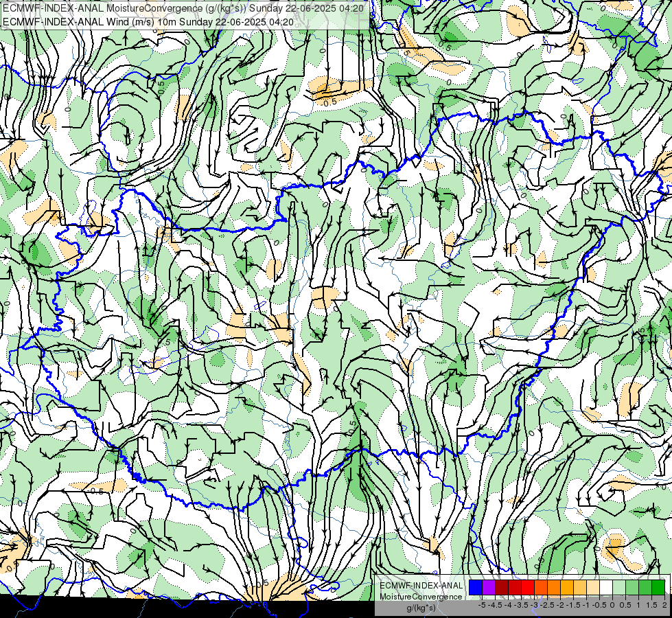Click the '-2' tick label in legend
Viewport: 672px width, 618px height.
pos(561,605)
